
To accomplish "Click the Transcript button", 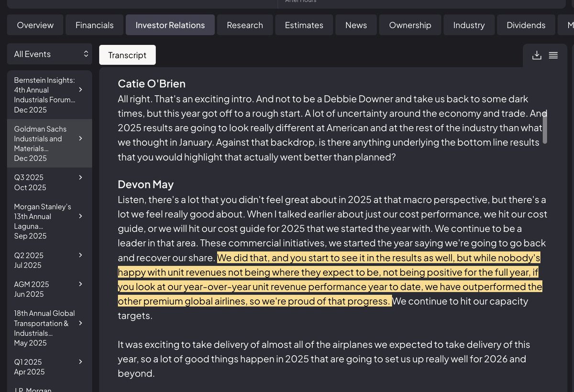I will 127,55.
